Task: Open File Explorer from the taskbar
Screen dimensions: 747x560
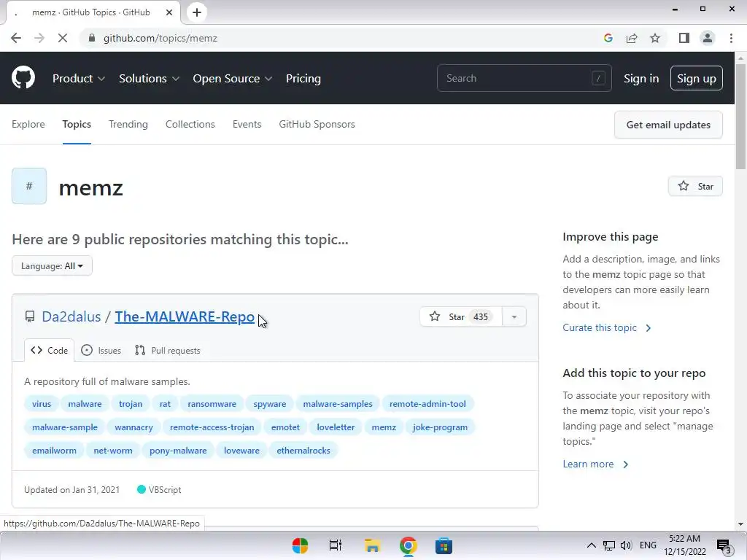Action: [372, 545]
